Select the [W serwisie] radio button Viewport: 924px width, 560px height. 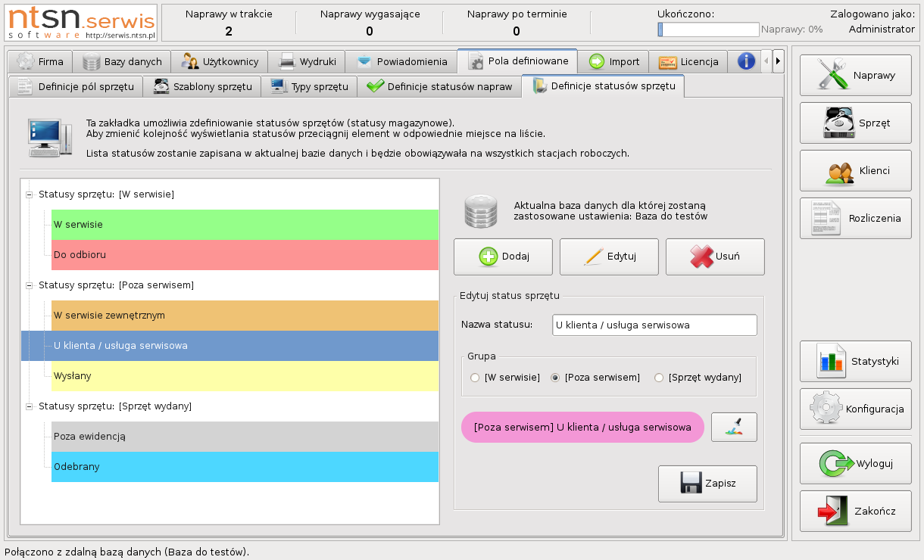pos(475,378)
